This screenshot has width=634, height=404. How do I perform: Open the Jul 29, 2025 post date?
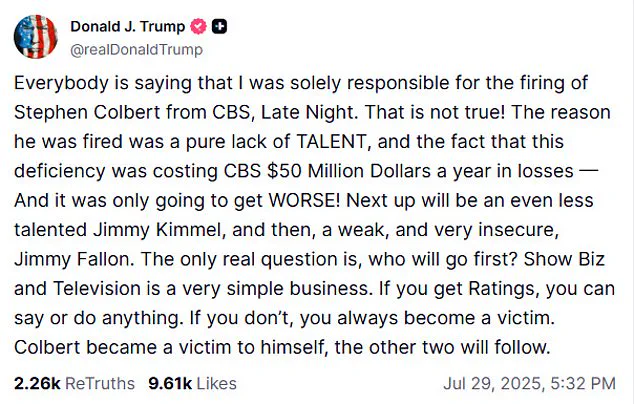coord(490,382)
